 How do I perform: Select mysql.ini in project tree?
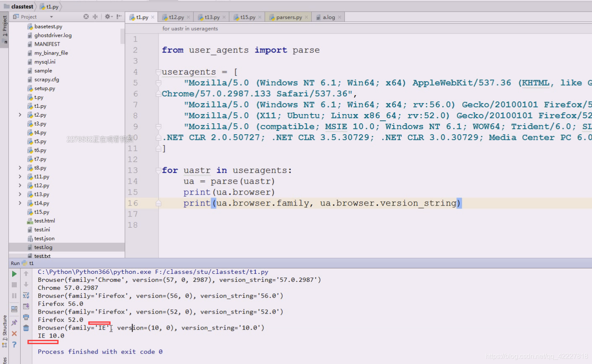(44, 62)
